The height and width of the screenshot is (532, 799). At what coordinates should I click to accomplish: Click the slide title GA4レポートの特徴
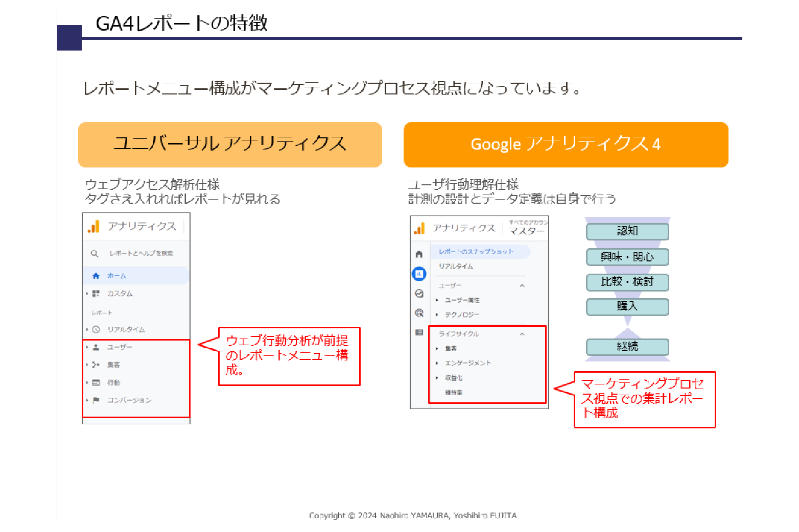tap(181, 23)
